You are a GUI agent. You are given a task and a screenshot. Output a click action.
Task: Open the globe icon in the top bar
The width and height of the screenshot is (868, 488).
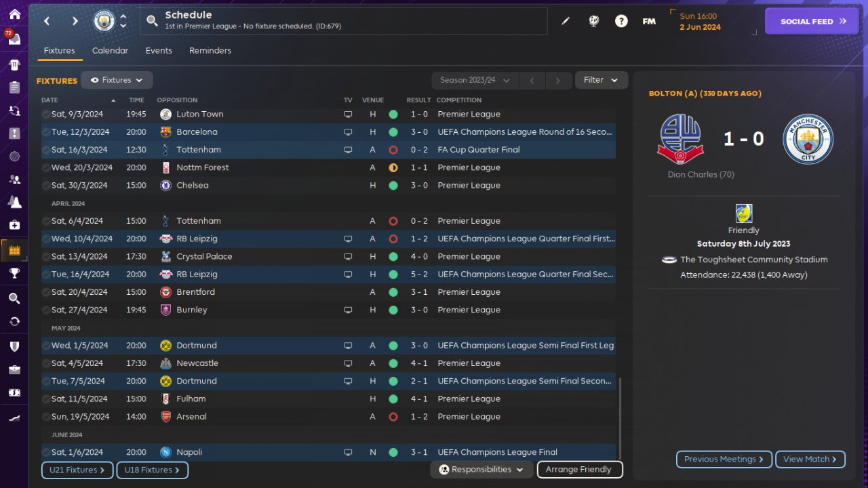[x=593, y=21]
